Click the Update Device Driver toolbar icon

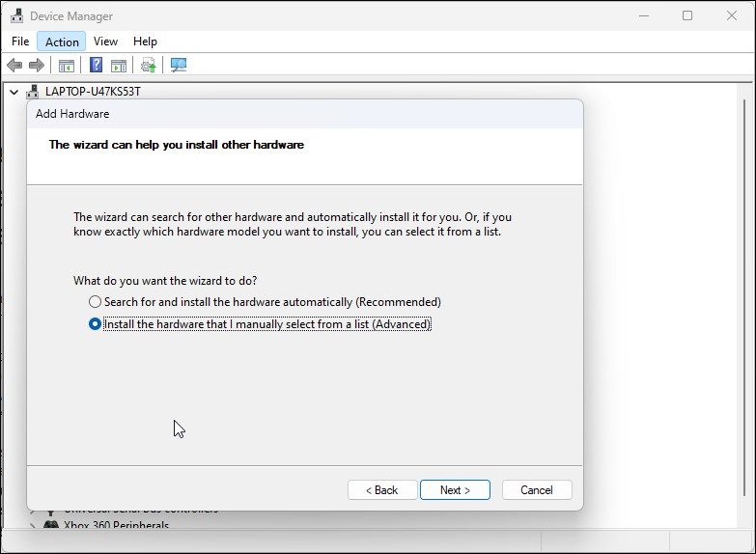tap(149, 66)
